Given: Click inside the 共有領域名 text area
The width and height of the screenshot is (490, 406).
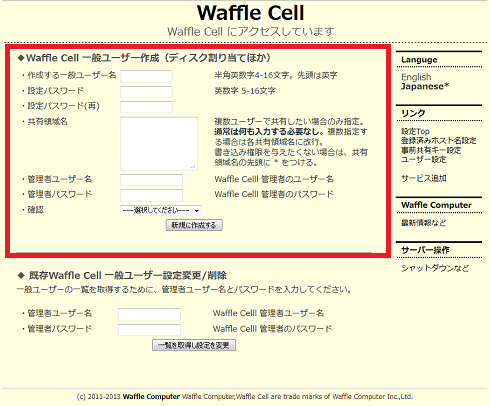Looking at the screenshot, I should pyautogui.click(x=159, y=144).
